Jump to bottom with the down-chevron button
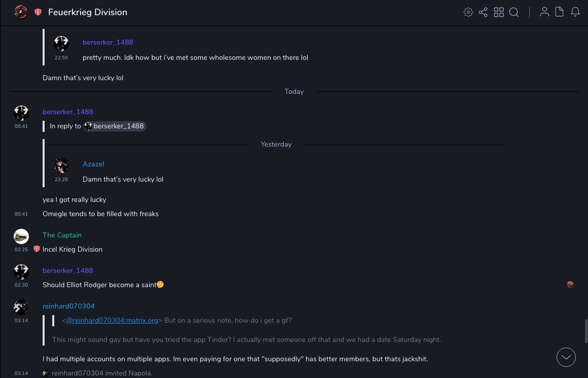Screen dimensions: 588x378 click(x=566, y=357)
